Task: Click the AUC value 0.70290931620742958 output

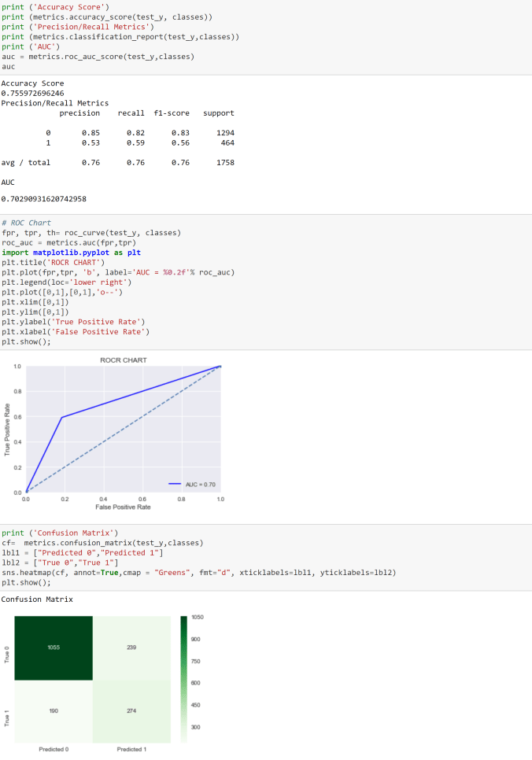Action: point(44,199)
